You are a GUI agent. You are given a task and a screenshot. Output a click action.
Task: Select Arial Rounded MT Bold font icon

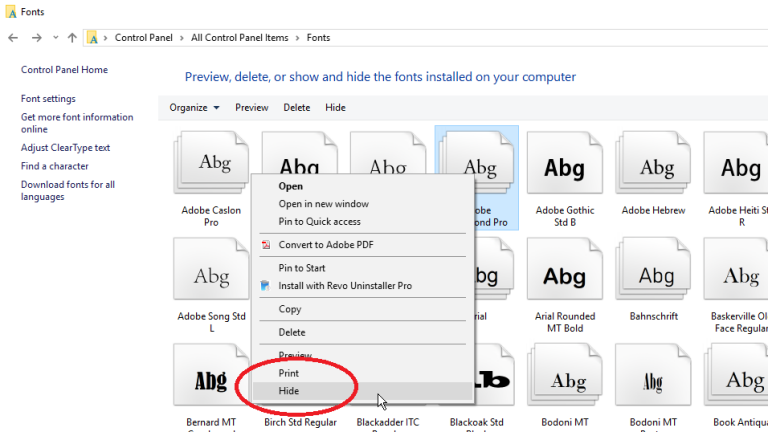tap(565, 269)
